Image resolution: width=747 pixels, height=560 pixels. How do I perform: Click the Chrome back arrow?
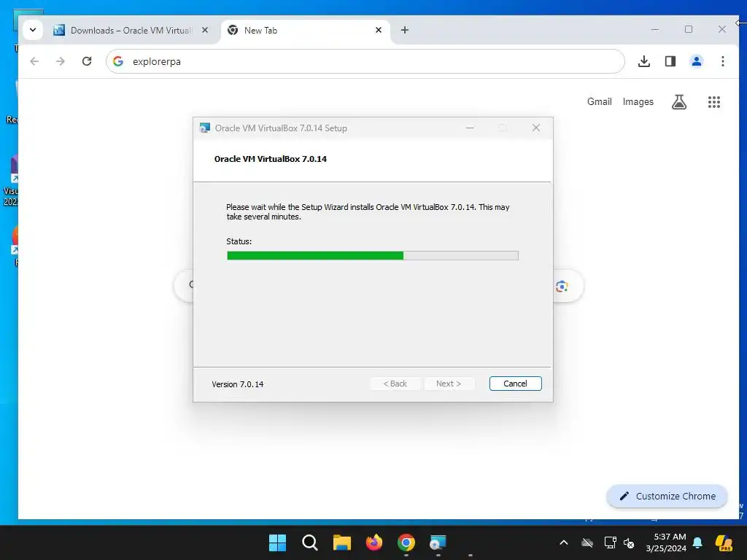(34, 61)
